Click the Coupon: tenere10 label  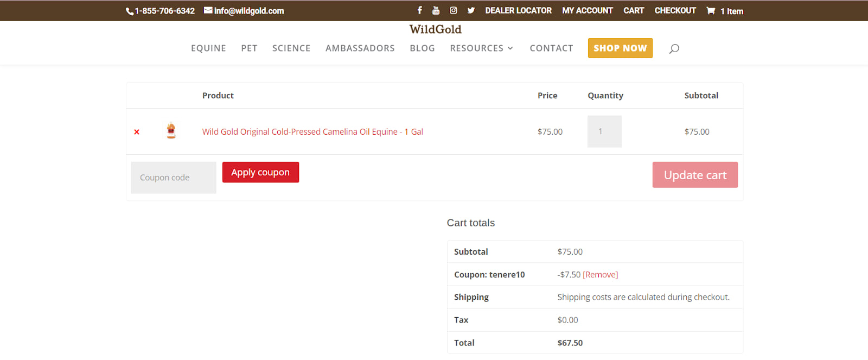489,275
